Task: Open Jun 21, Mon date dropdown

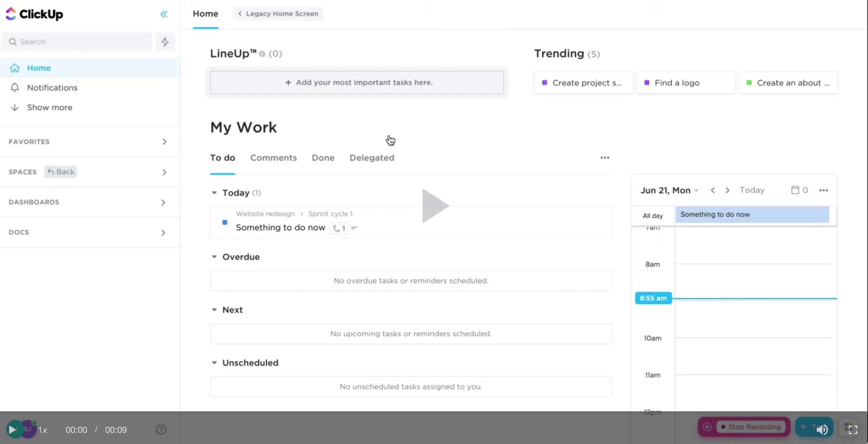Action: [x=669, y=190]
